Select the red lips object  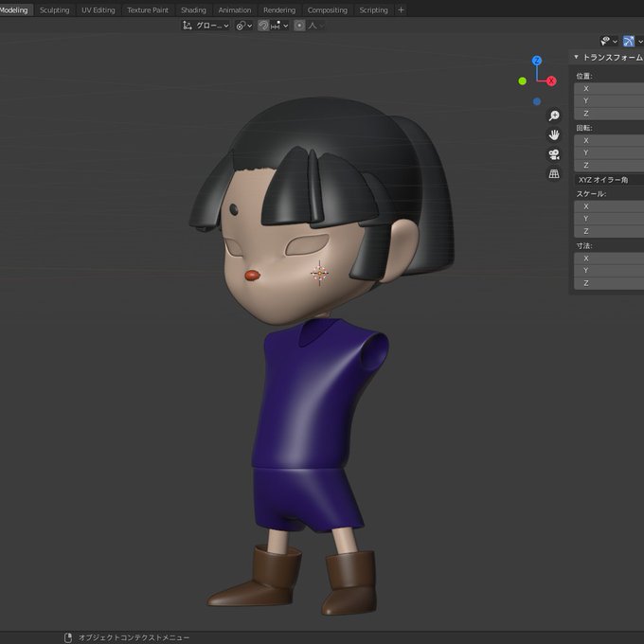[x=252, y=276]
